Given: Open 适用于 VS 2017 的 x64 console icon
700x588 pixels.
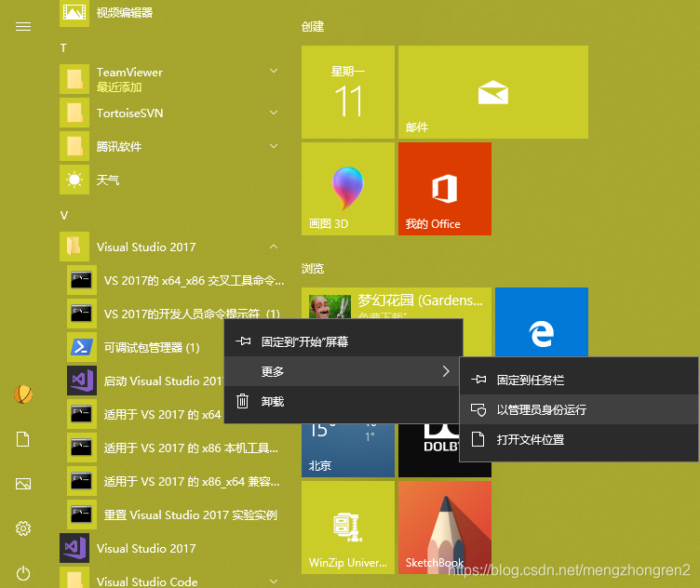Looking at the screenshot, I should click(x=82, y=414).
